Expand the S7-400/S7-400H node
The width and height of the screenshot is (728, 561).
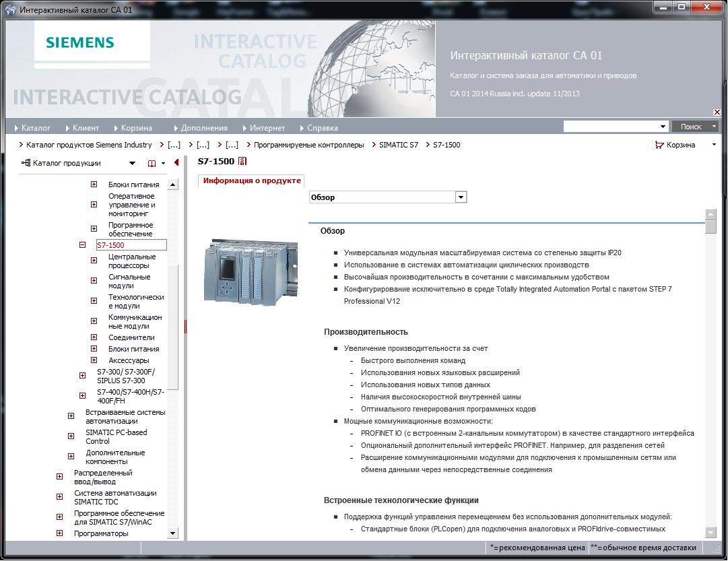tap(83, 396)
